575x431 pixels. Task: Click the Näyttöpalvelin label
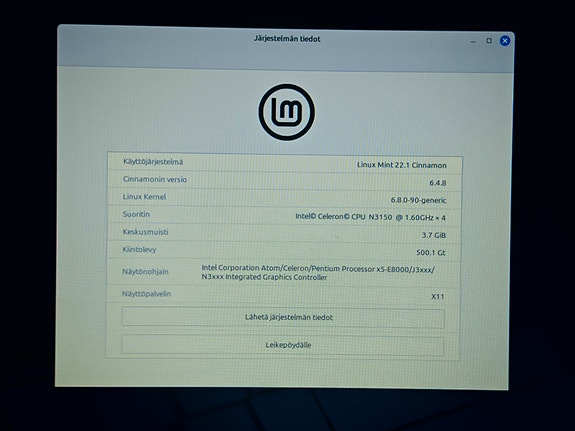pos(146,294)
